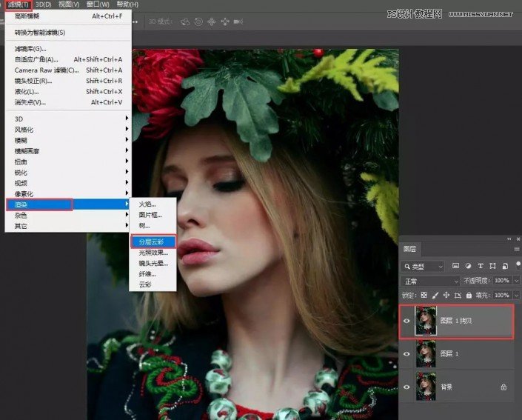Choose 镜头光晕... lens flare

(153, 263)
